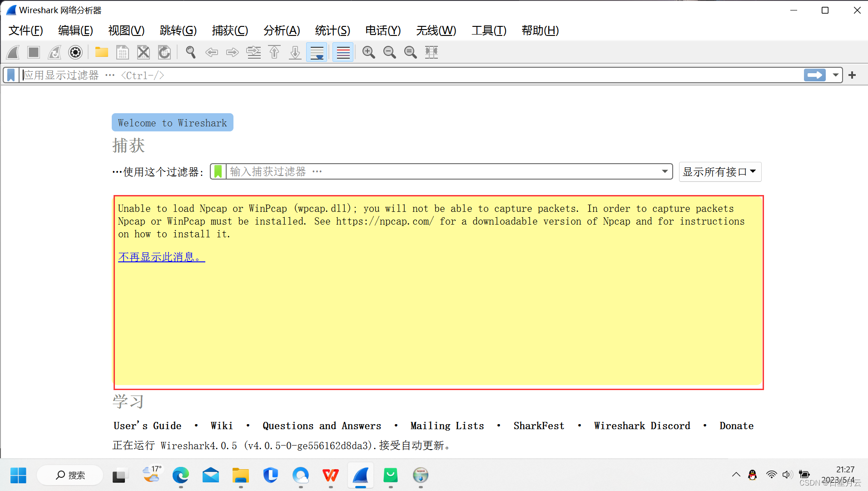Image resolution: width=868 pixels, height=491 pixels.
Task: Open 编辑(E) menu
Action: coord(75,30)
